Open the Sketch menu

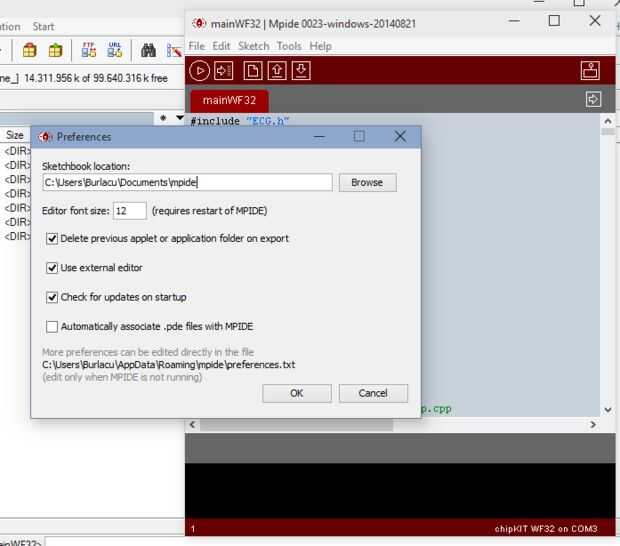253,46
